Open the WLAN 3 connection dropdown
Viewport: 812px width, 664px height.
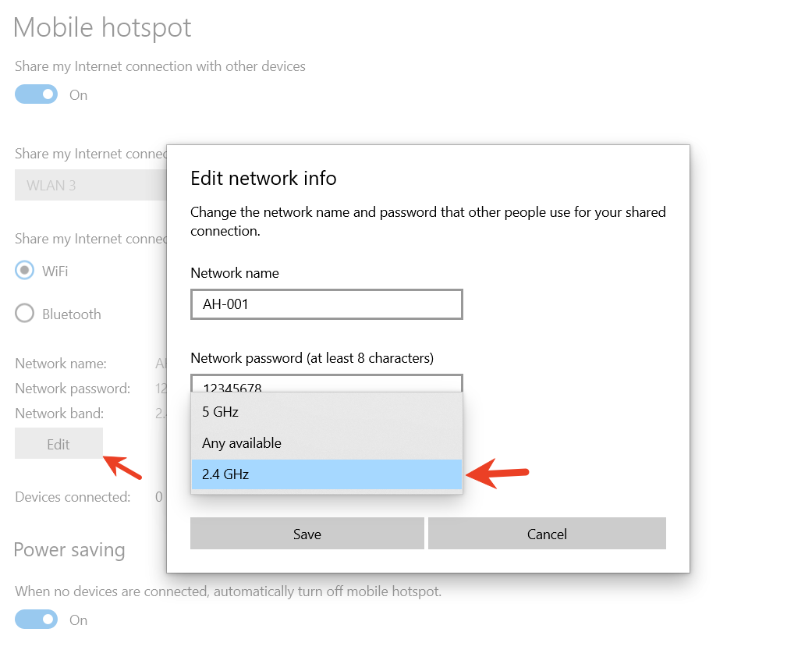(90, 186)
